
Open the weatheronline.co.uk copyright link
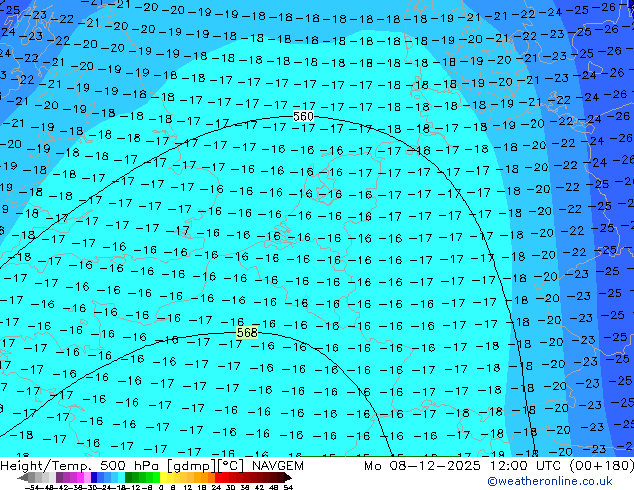click(550, 481)
